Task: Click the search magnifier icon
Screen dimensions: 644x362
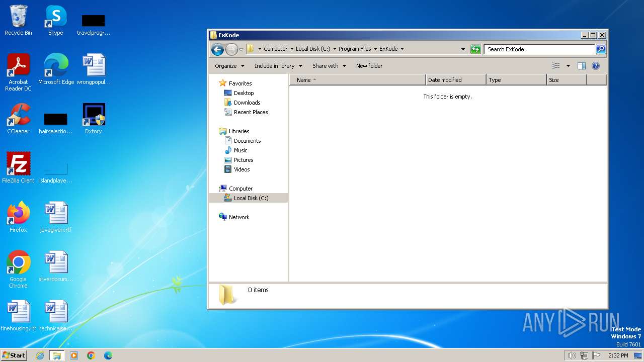Action: tap(601, 49)
